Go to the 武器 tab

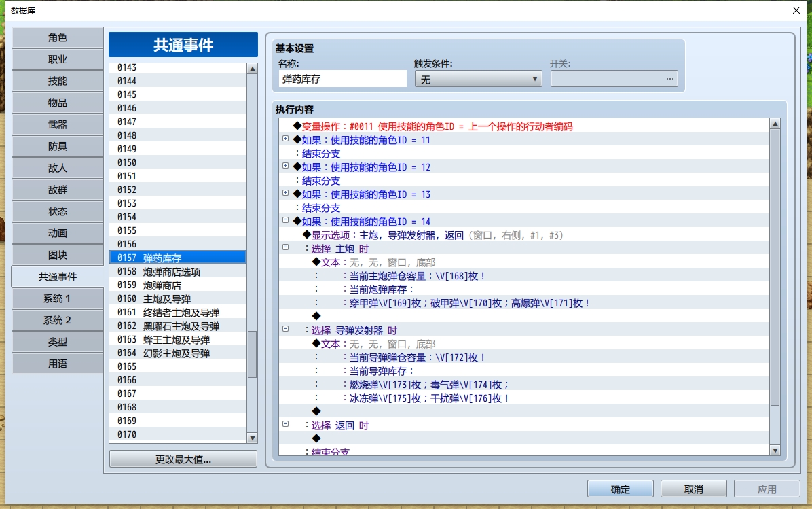click(x=58, y=125)
